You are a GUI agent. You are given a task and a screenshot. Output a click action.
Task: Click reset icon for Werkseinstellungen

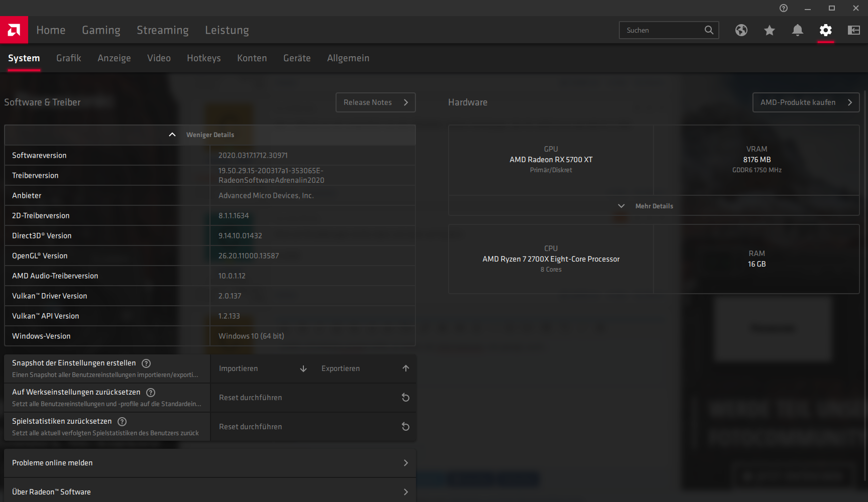[x=406, y=398]
